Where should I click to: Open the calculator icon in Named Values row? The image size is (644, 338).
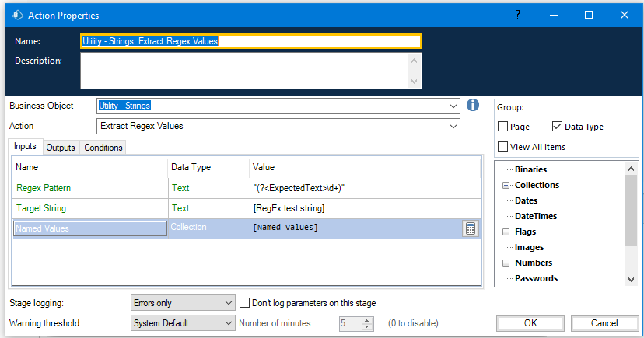(x=470, y=228)
